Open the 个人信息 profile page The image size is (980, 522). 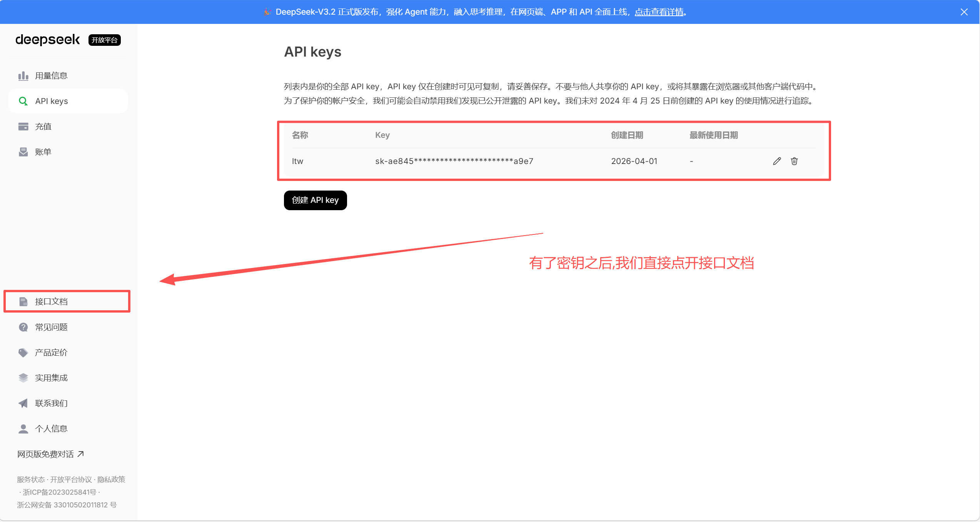point(51,429)
